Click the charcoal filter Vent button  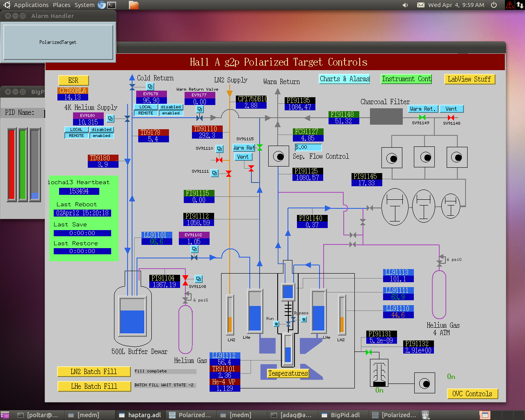click(451, 109)
